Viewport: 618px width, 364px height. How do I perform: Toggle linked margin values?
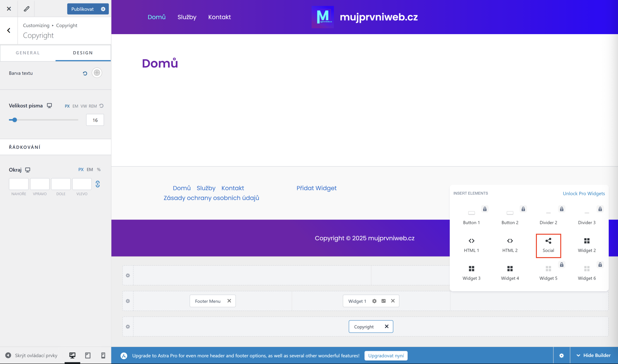coord(98,184)
